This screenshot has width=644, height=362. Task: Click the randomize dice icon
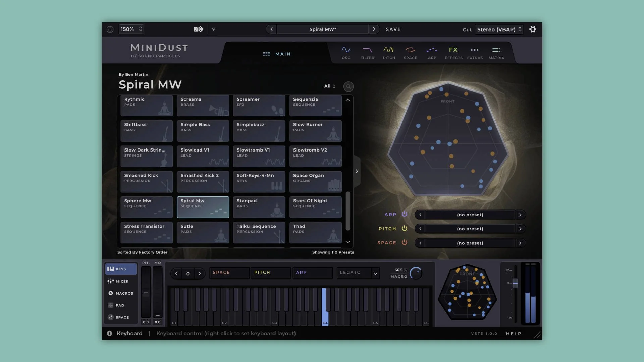(x=198, y=29)
